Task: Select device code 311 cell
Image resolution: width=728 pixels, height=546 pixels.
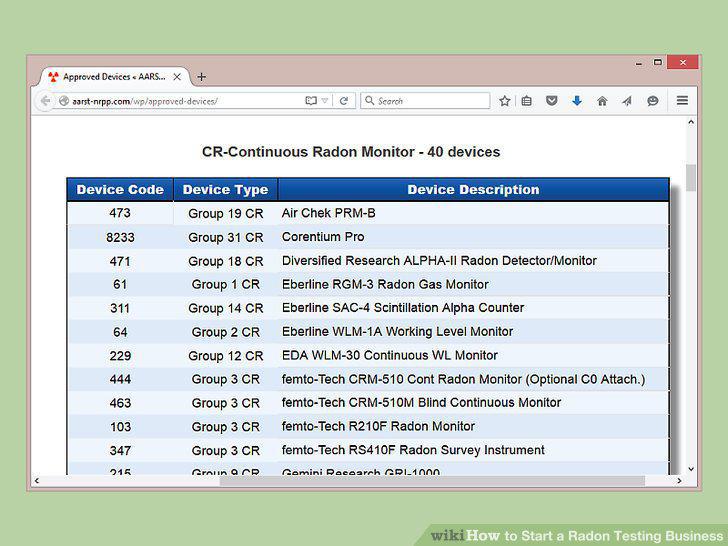Action: 120,308
